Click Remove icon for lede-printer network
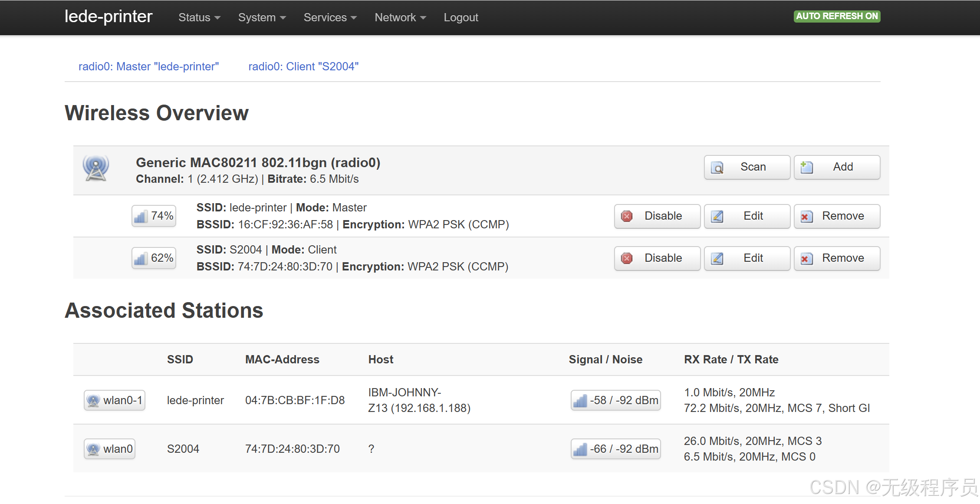This screenshot has height=504, width=980. coord(807,216)
